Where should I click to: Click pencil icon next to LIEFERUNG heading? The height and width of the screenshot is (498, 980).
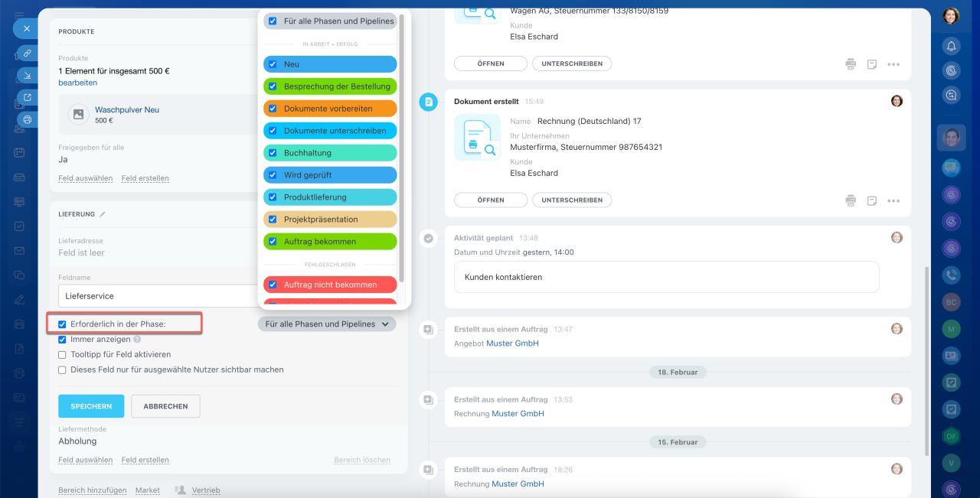pyautogui.click(x=103, y=214)
